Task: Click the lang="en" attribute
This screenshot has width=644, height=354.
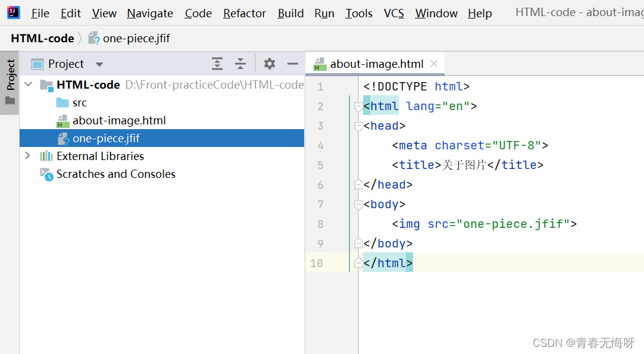Action: point(438,106)
